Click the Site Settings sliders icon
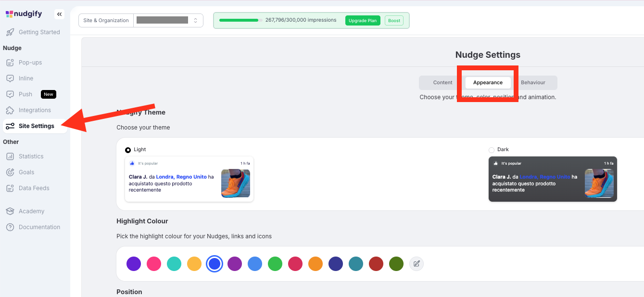644x297 pixels. click(10, 126)
